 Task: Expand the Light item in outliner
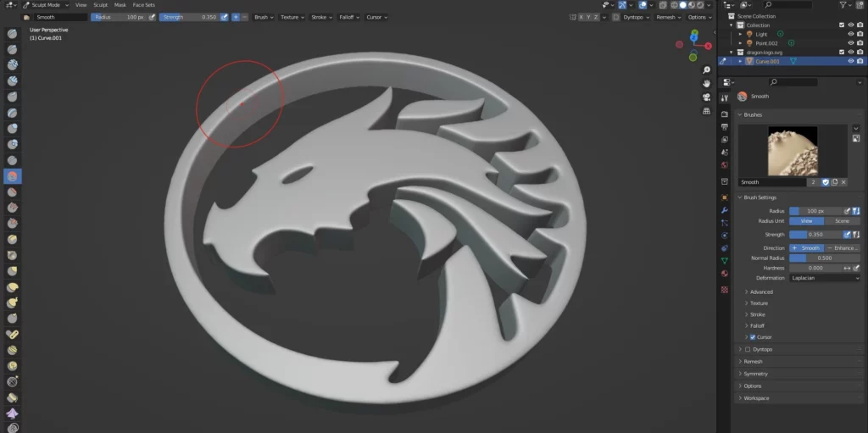click(741, 35)
